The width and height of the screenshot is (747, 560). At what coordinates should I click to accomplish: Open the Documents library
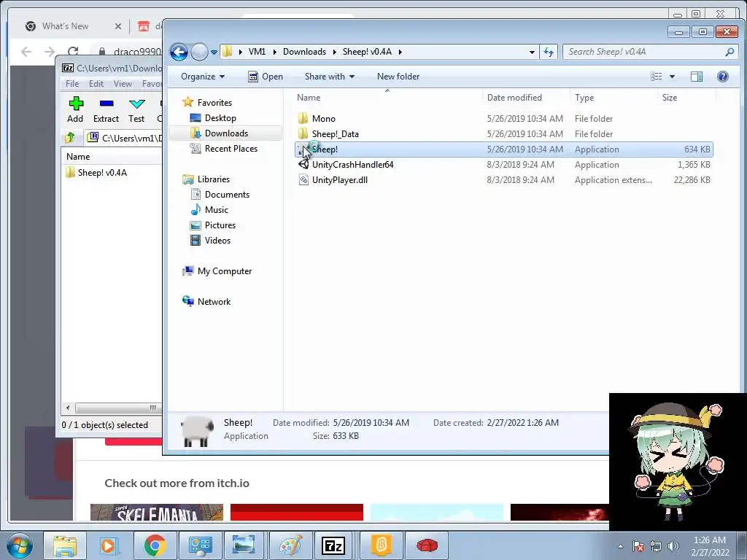(x=227, y=194)
